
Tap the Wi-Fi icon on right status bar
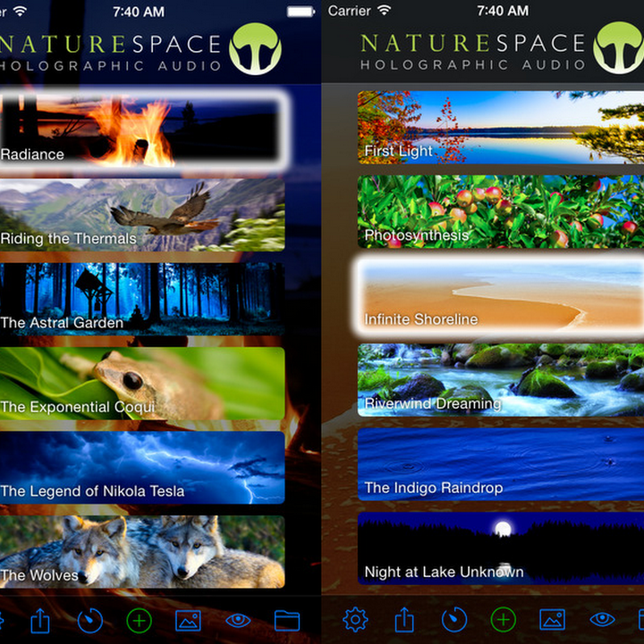384,10
